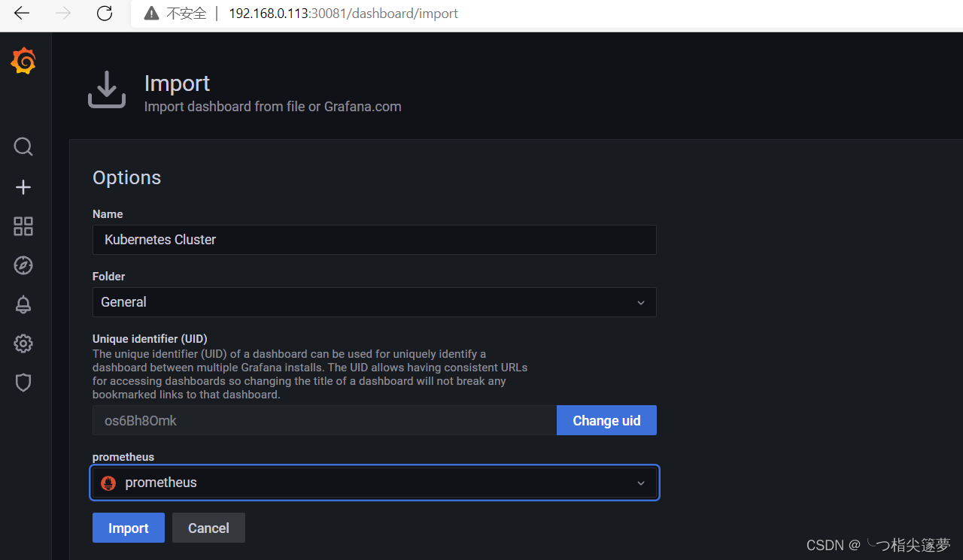The image size is (963, 560).
Task: Click the prometheus field label
Action: tap(123, 457)
